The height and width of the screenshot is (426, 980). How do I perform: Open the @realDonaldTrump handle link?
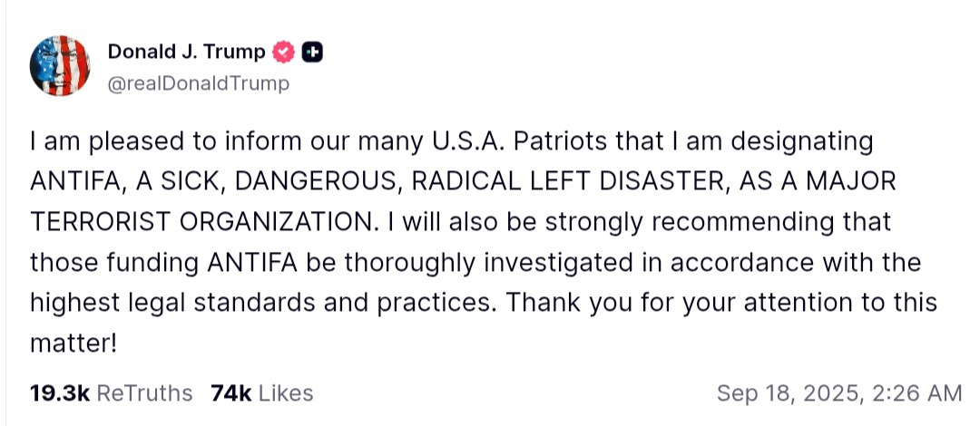199,83
